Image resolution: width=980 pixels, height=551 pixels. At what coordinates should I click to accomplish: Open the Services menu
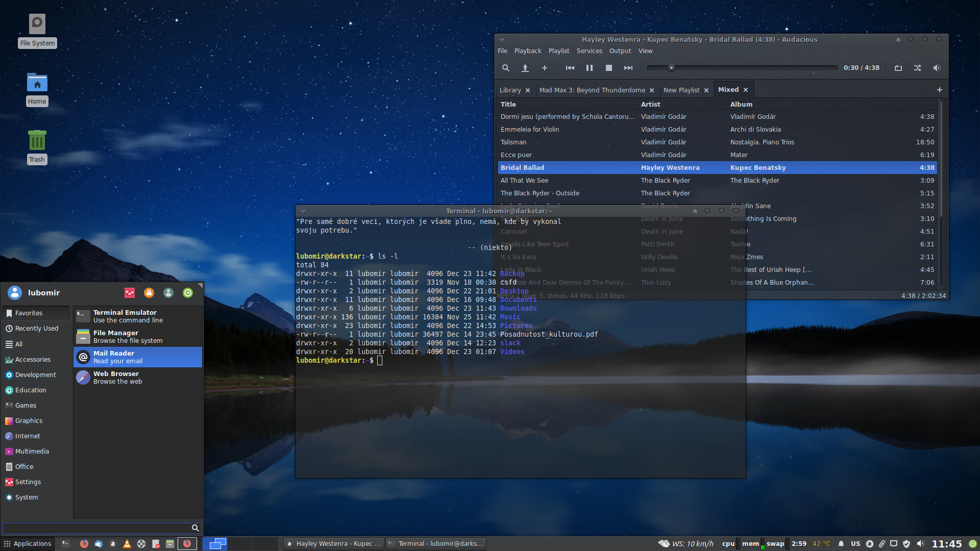coord(589,51)
